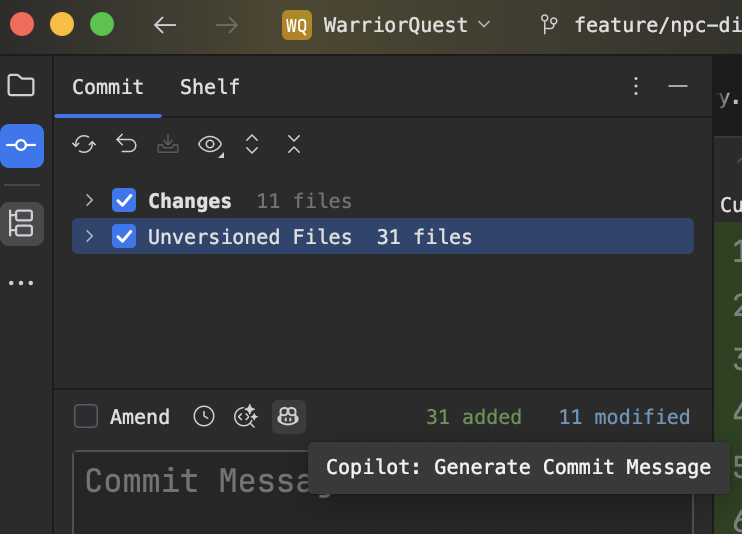The image size is (742, 534).
Task: Generate commit message with Copilot icon
Action: pos(288,416)
